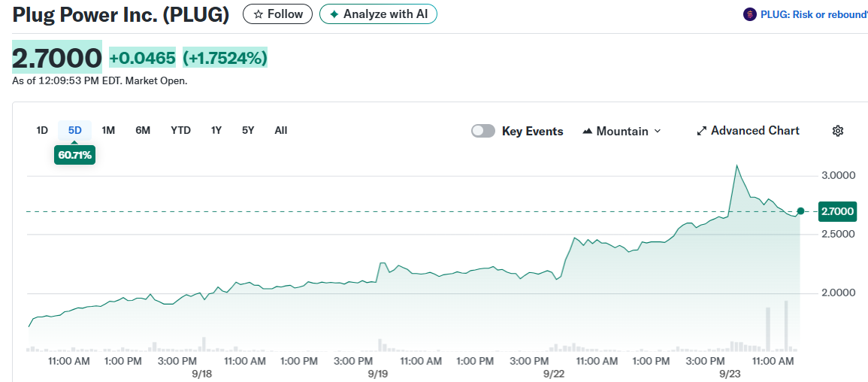Click the large 2.7000 price quote
Screen dimensions: 868x382
tap(58, 58)
